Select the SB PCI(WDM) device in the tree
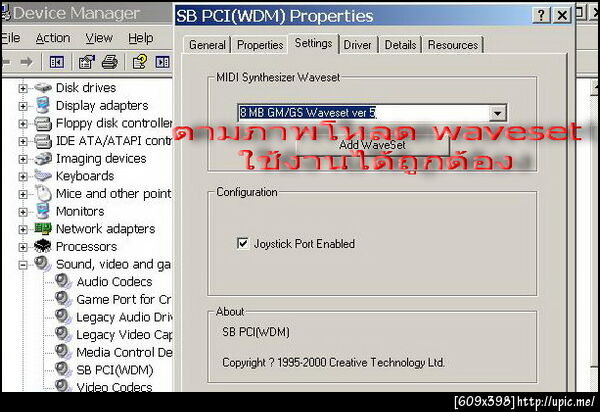 pyautogui.click(x=115, y=370)
